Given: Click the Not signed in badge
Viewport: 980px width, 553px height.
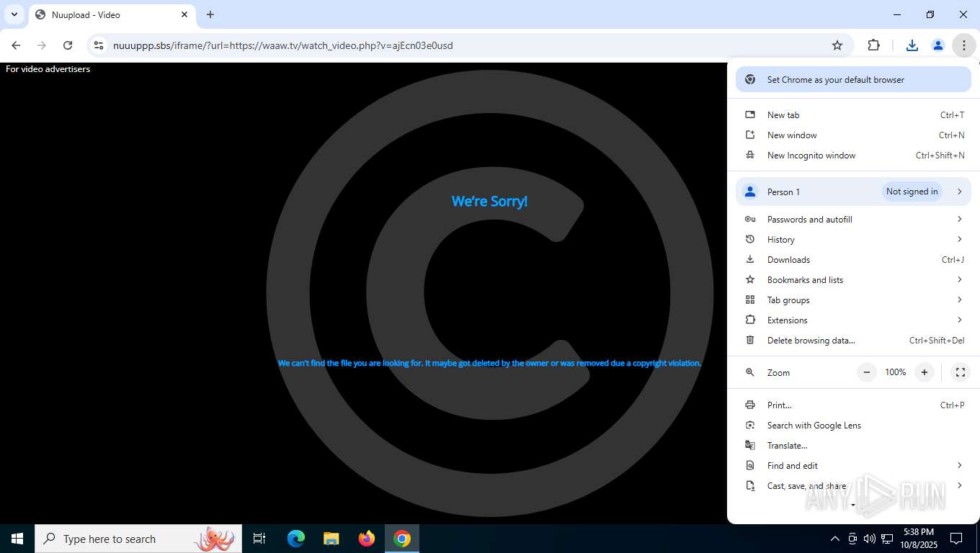Looking at the screenshot, I should tap(912, 192).
